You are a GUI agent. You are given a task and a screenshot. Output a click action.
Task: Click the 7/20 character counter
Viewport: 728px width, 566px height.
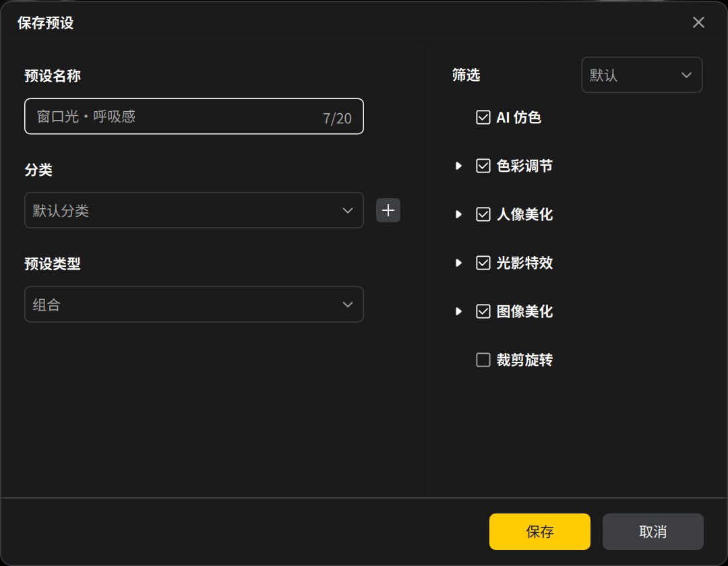tap(337, 119)
